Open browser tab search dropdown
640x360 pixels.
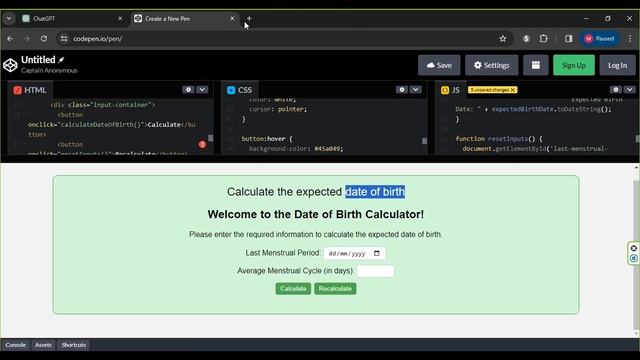click(9, 19)
